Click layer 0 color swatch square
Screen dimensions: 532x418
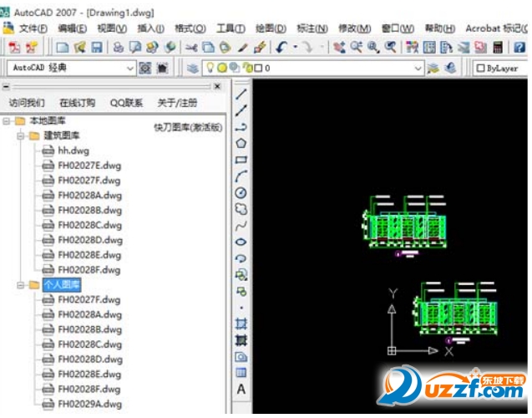259,69
